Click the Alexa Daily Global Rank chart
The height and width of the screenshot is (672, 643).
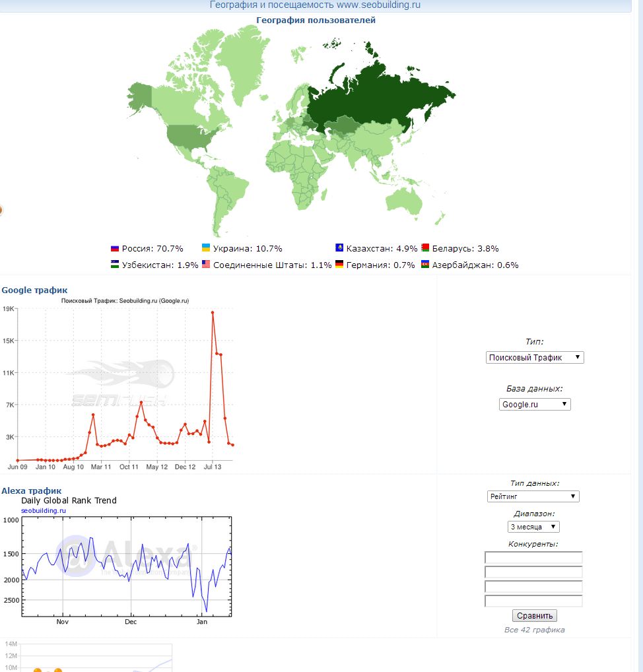pos(126,566)
